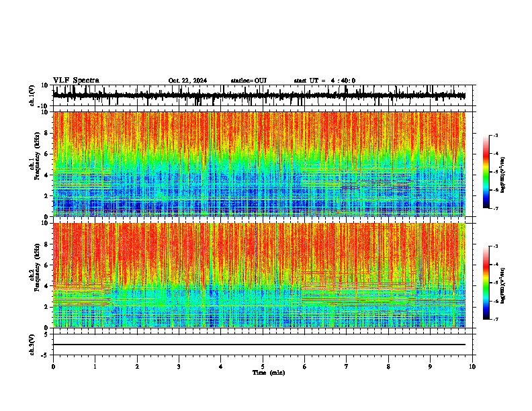532x411 pixels.
Task: Click the '5' tick on ch.3(V) axis
Action: point(46,334)
